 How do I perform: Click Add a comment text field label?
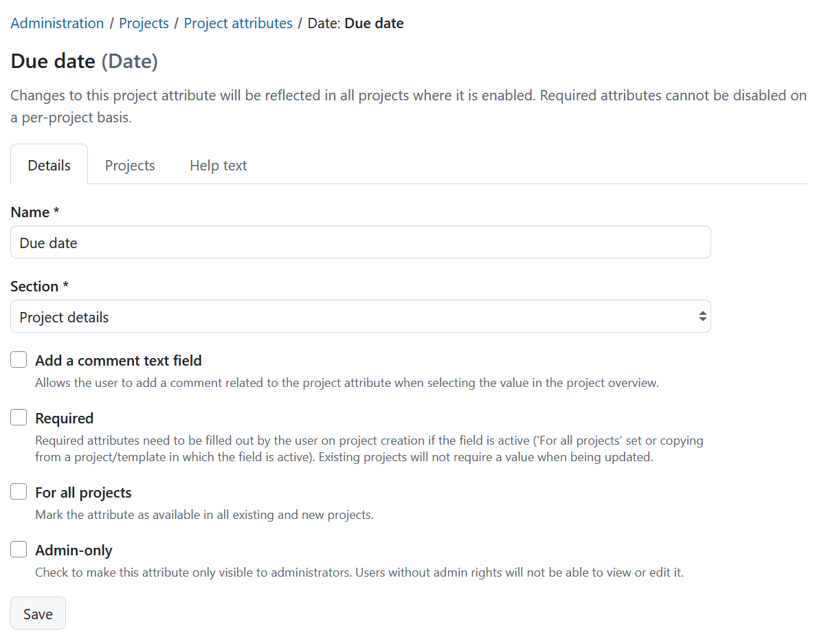tap(118, 361)
